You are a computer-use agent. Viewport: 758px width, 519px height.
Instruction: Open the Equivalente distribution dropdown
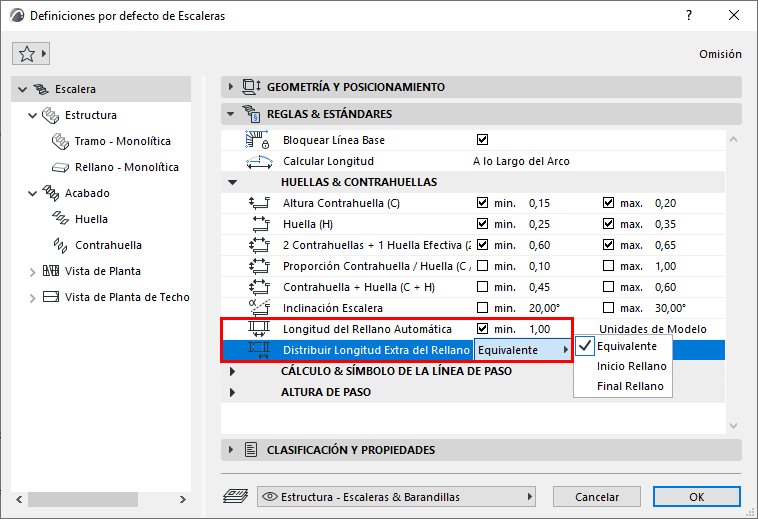523,350
